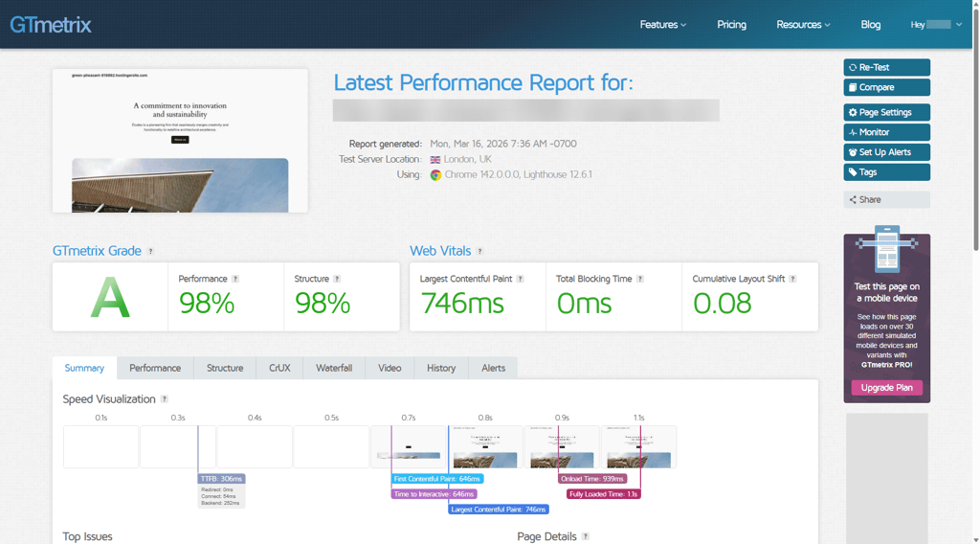The image size is (980, 544).
Task: Click the Speed Visualization help icon
Action: pos(165,399)
